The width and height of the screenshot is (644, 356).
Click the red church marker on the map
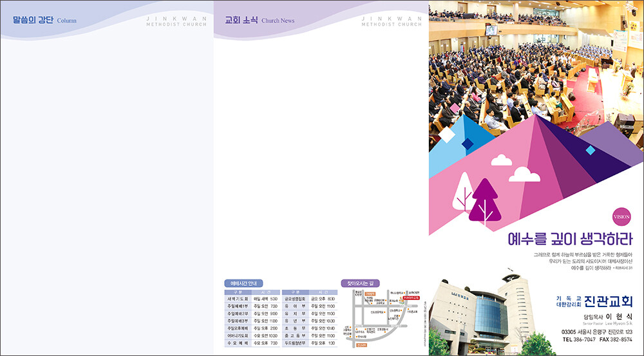tap(410, 299)
